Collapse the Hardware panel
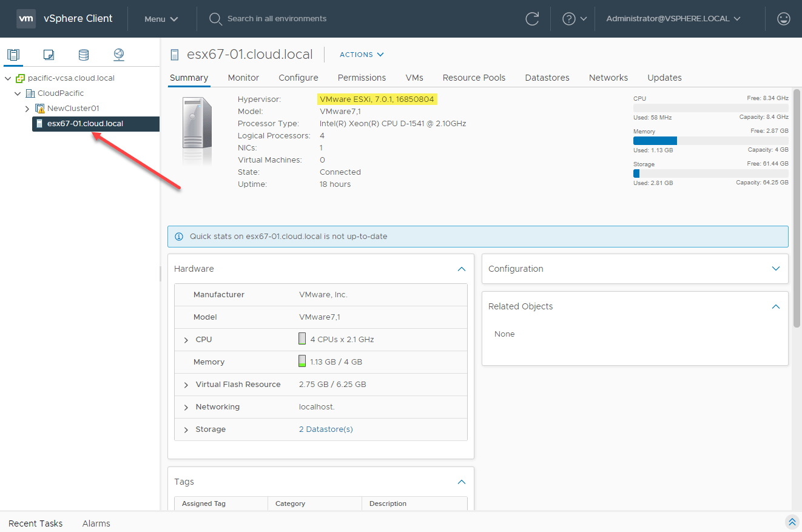Viewport: 802px width, 532px height. point(462,269)
